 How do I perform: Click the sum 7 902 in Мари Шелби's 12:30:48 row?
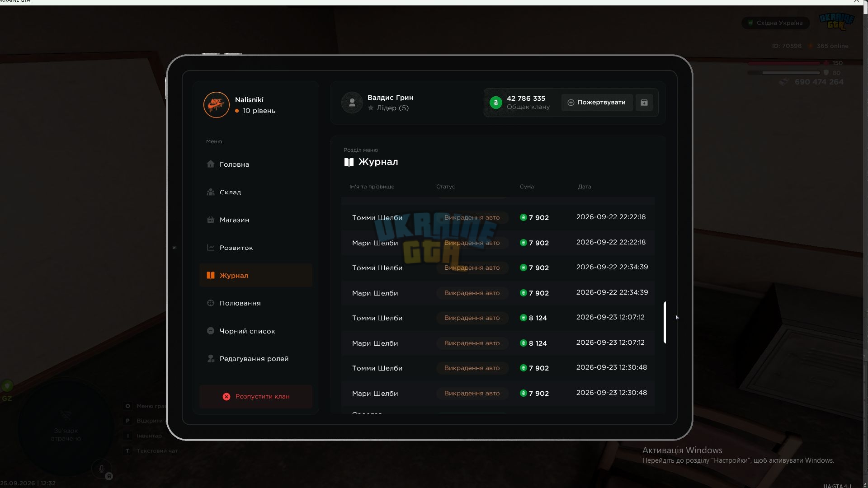539,394
